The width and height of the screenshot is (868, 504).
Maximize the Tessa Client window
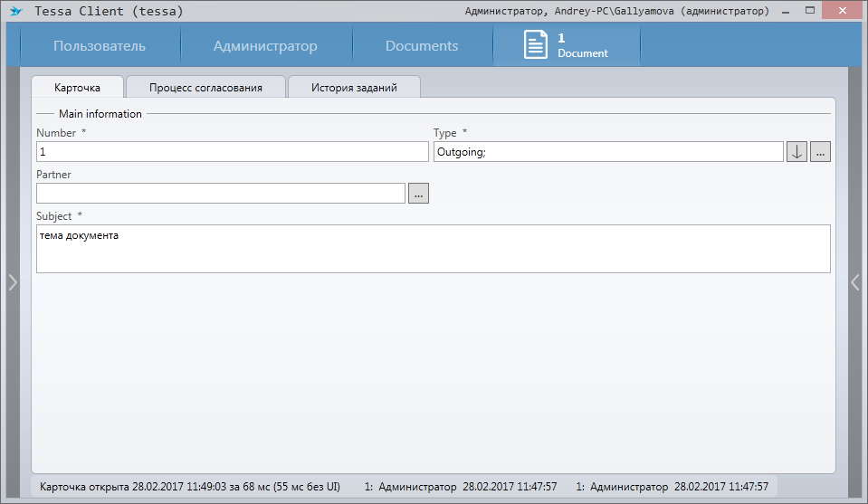click(813, 11)
